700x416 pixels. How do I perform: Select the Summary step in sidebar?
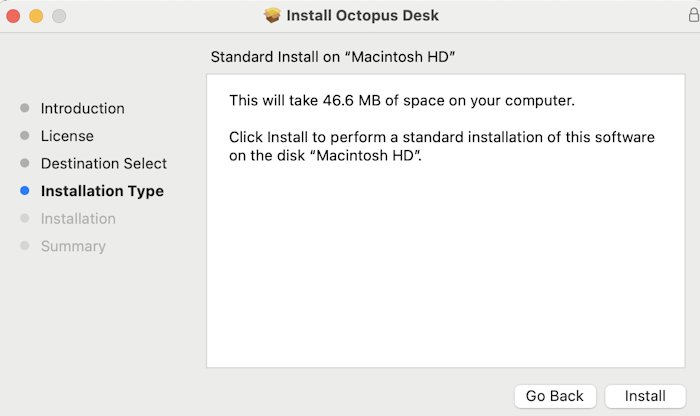[x=73, y=246]
